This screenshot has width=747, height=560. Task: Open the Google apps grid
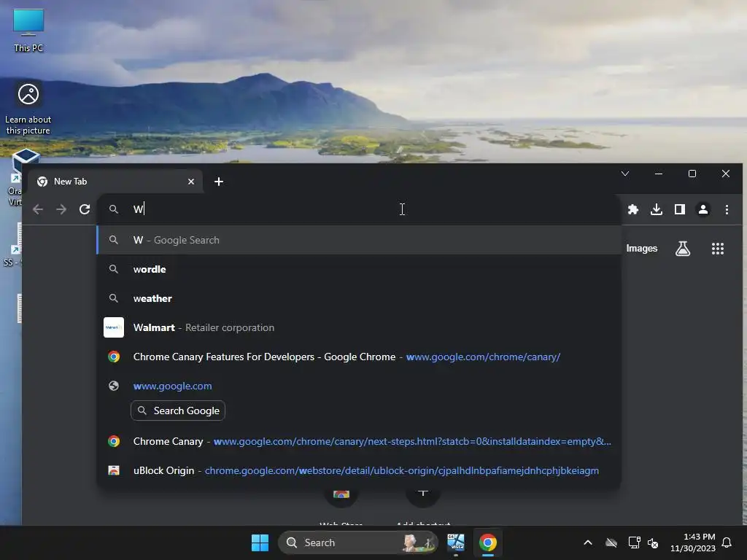[x=718, y=248]
